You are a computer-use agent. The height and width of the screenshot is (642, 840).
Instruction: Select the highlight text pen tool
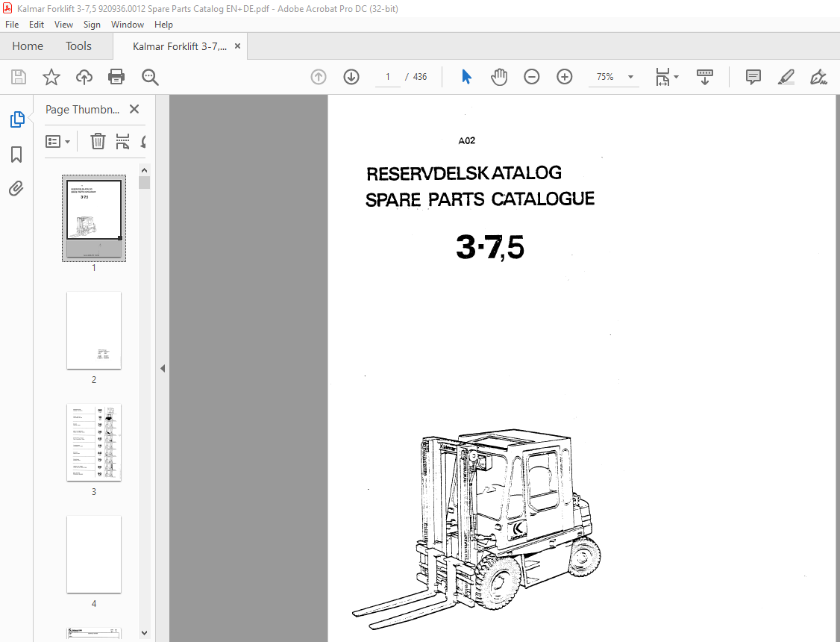[786, 77]
